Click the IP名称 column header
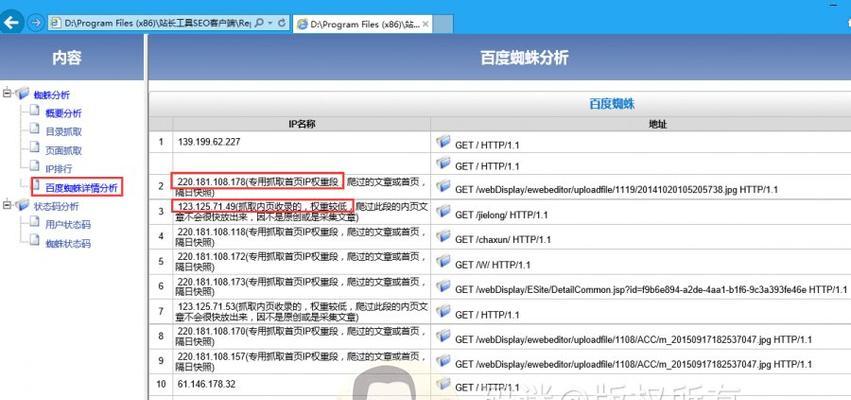Screen dimensions: 851x400 point(302,124)
